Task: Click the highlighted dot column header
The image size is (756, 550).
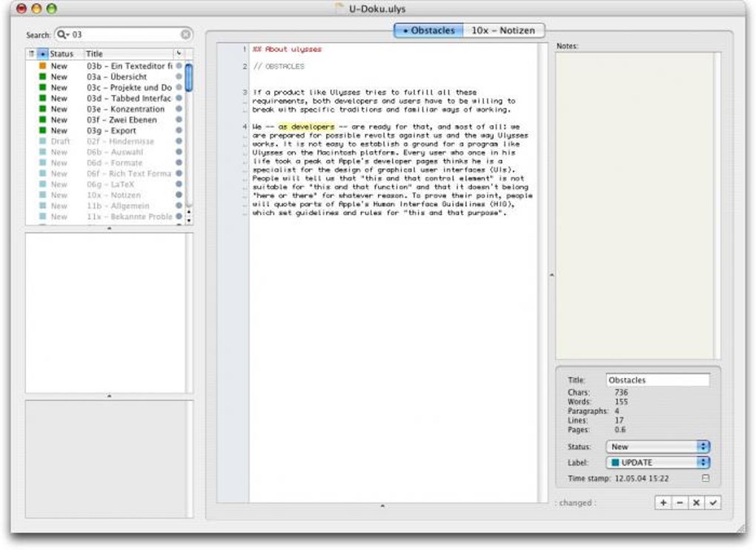Action: (43, 53)
